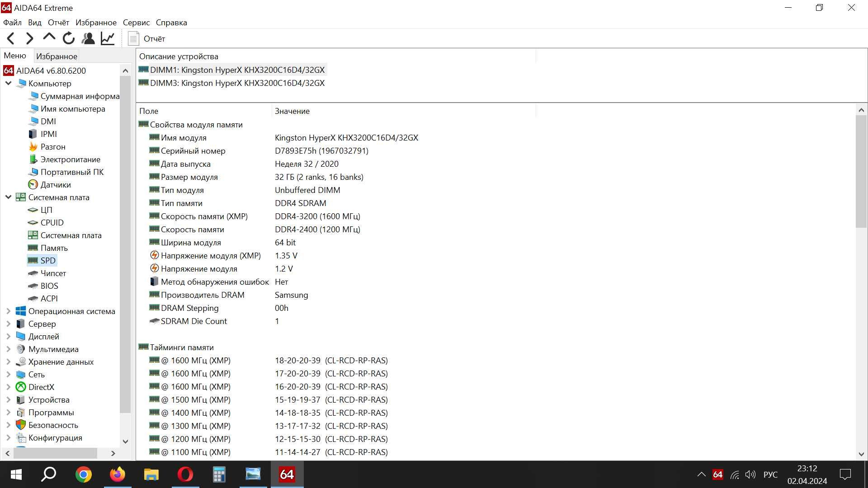Click the tree horizontal scrollbar thumb
This screenshot has height=488, width=868.
[56, 453]
